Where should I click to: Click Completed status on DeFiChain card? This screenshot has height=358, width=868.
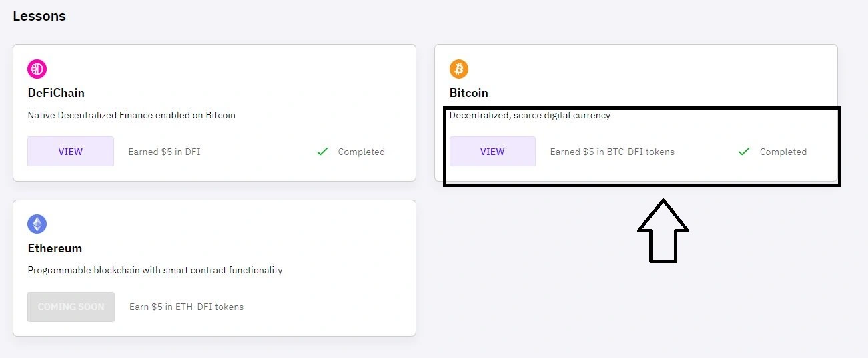(x=362, y=152)
